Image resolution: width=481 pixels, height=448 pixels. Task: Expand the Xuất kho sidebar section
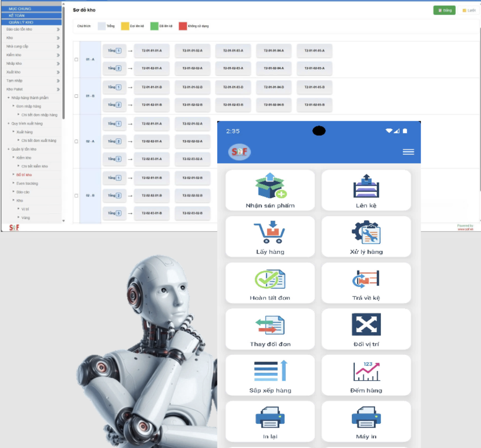(58, 72)
